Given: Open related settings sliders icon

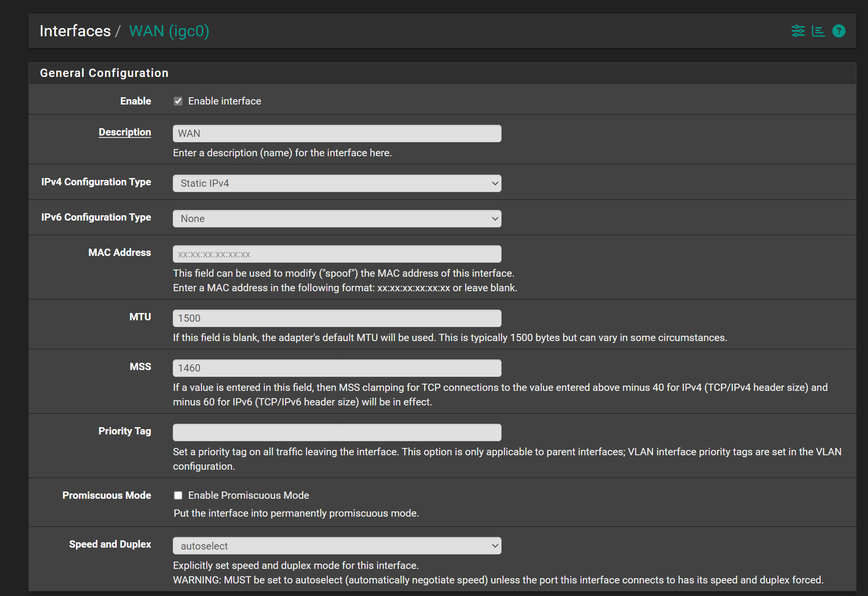Looking at the screenshot, I should click(x=798, y=31).
